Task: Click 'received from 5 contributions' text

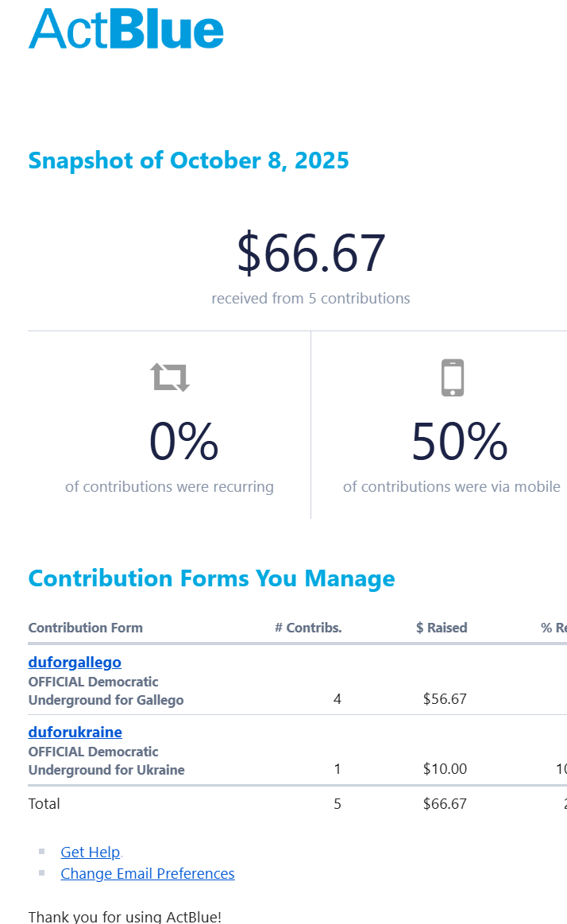Action: 310,299
